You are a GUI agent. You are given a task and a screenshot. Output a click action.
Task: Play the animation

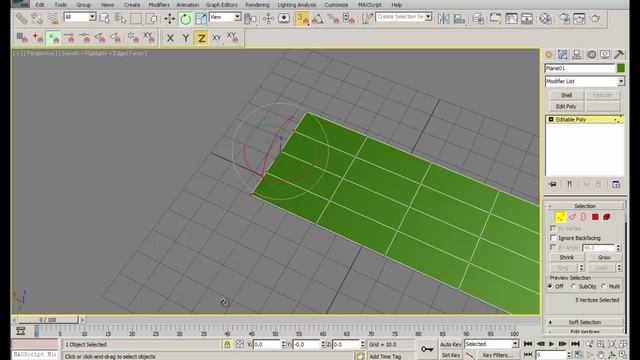tap(551, 344)
